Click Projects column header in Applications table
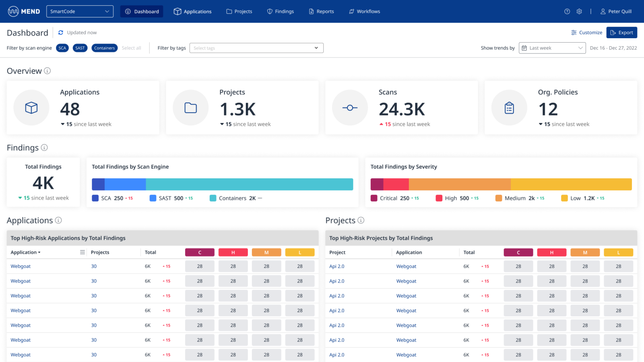Image resolution: width=644 pixels, height=362 pixels. (100, 252)
